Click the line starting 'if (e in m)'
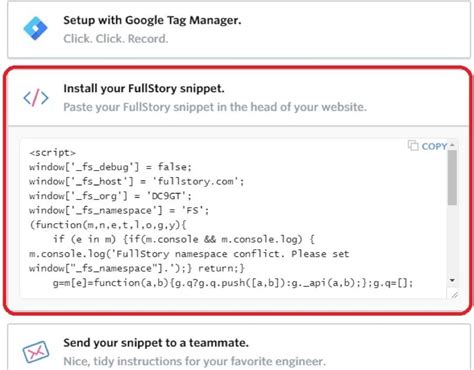474x370 pixels. [184, 239]
